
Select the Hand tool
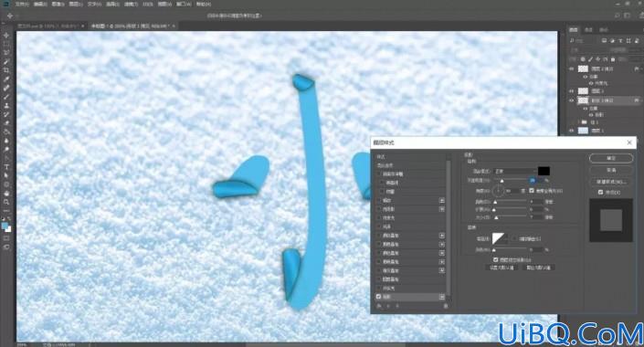click(x=6, y=193)
